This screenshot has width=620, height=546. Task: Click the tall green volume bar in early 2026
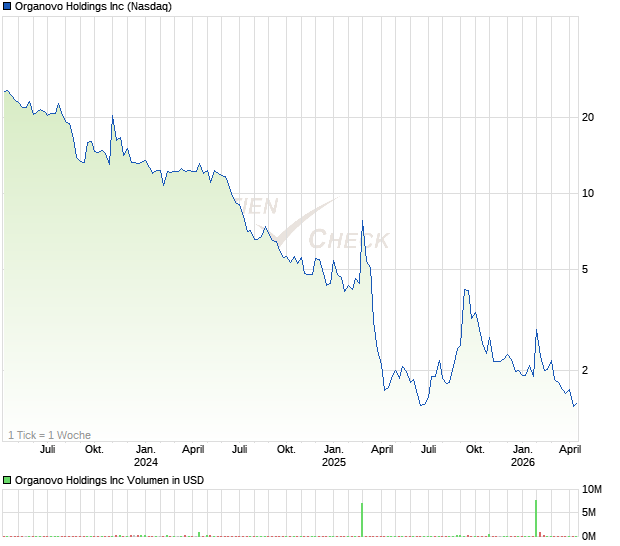536,518
